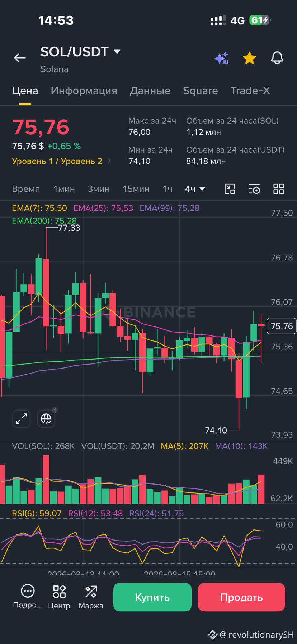Tap the VOL(USDT): 20,2M label
Viewport: 297px width, 644px height.
tap(118, 446)
